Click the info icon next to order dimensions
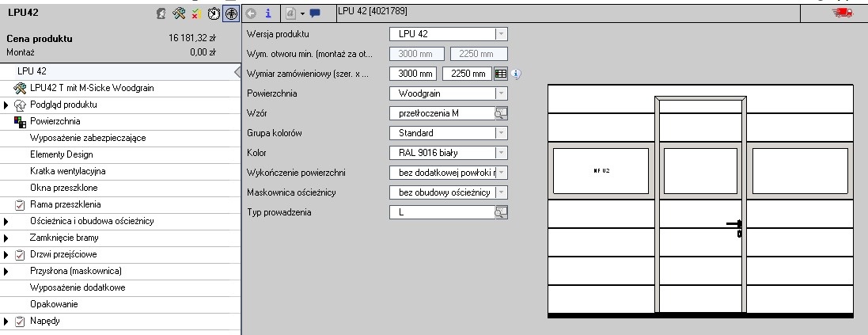 516,74
